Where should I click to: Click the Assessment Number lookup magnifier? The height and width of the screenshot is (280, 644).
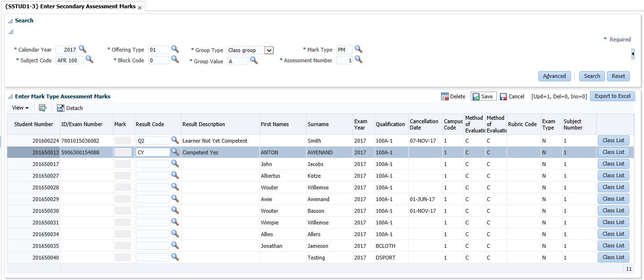pyautogui.click(x=358, y=59)
